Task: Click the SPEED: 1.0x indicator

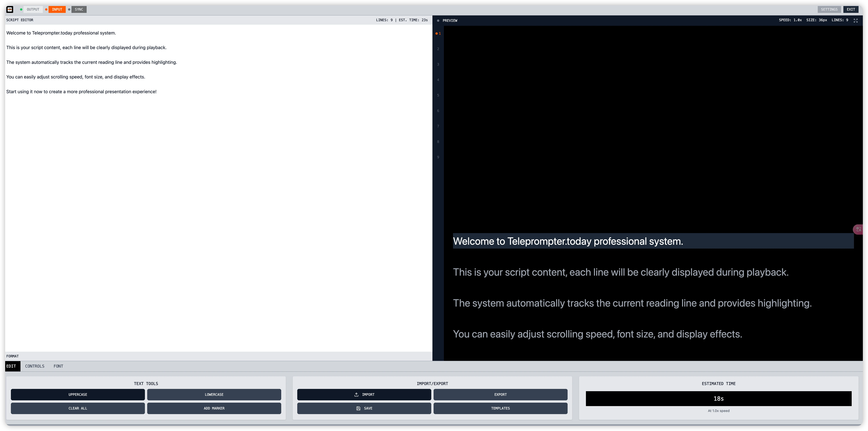Action: (x=790, y=20)
